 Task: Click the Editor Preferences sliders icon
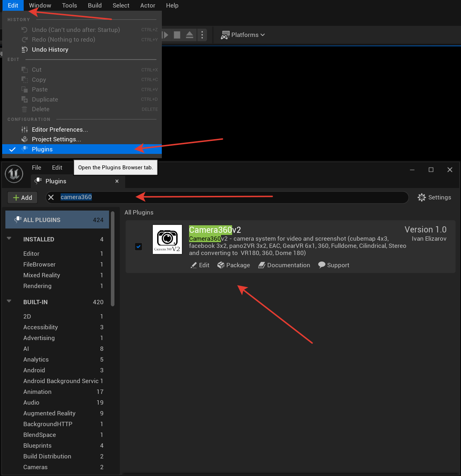(24, 129)
